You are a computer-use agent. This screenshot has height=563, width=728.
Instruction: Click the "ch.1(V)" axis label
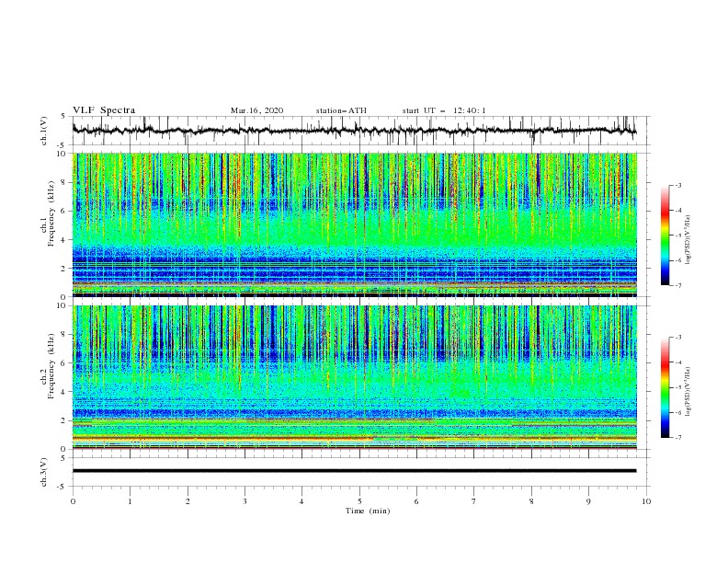[44, 131]
